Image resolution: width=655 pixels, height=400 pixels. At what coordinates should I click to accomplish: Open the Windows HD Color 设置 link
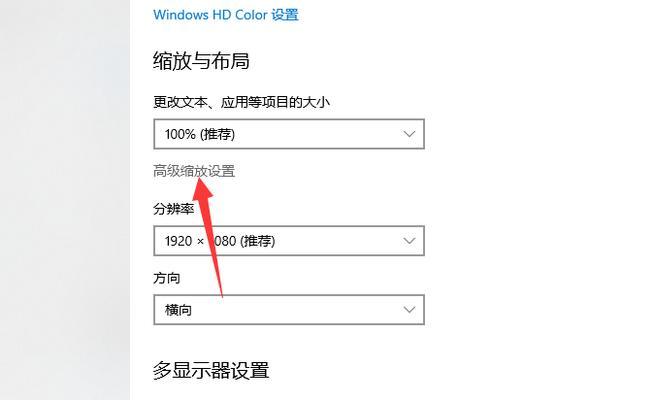tap(226, 15)
